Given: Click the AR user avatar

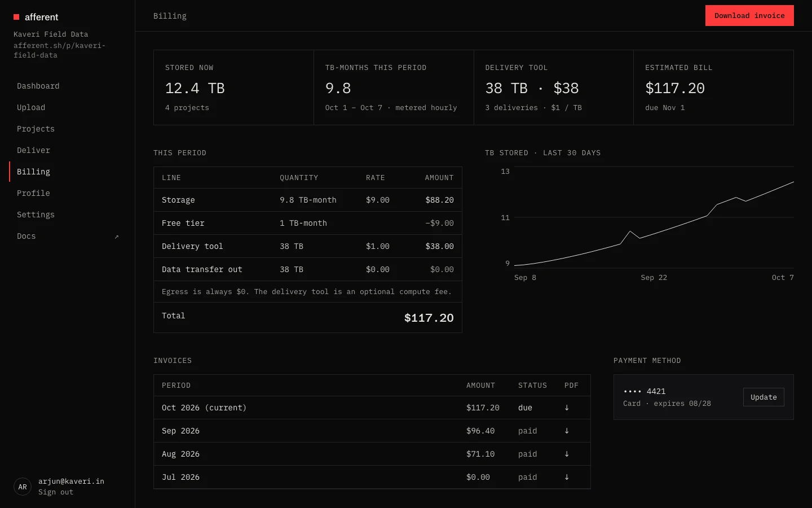Looking at the screenshot, I should click(23, 487).
